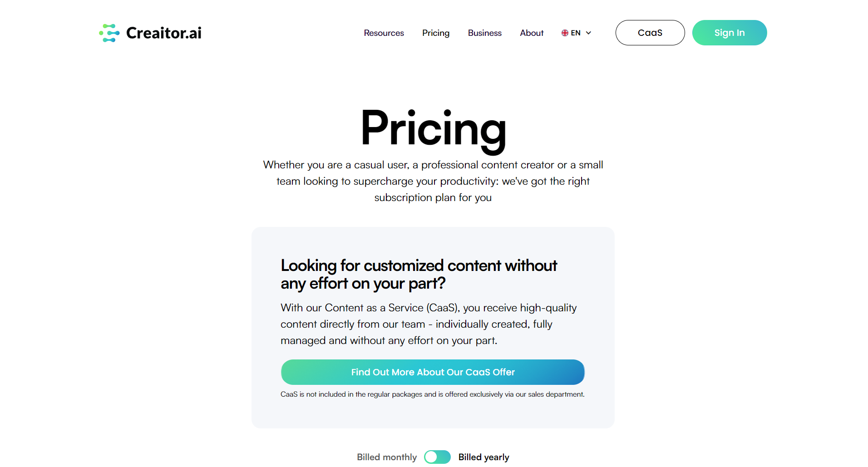
Task: Open the Business navigation link
Action: pyautogui.click(x=484, y=33)
